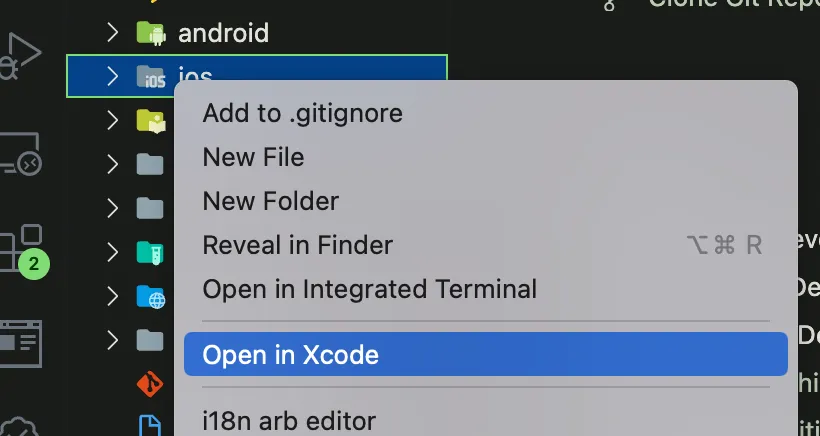Open the Remote Explorer activity bar icon
Image resolution: width=820 pixels, height=436 pixels.
click(20, 153)
